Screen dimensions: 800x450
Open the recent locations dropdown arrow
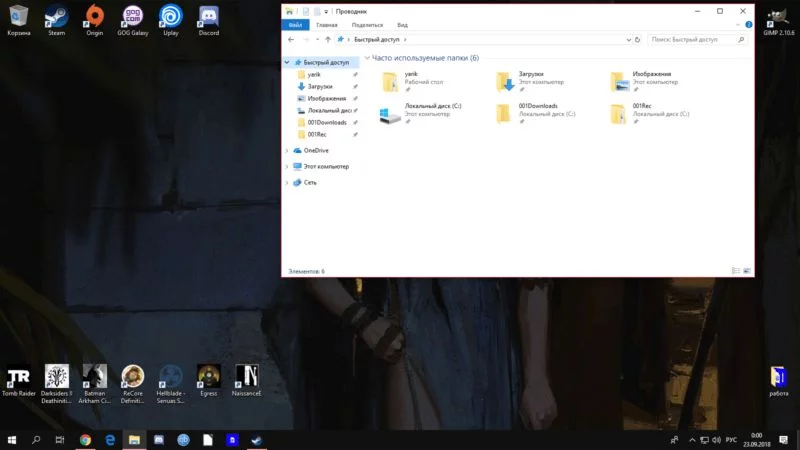[317, 39]
